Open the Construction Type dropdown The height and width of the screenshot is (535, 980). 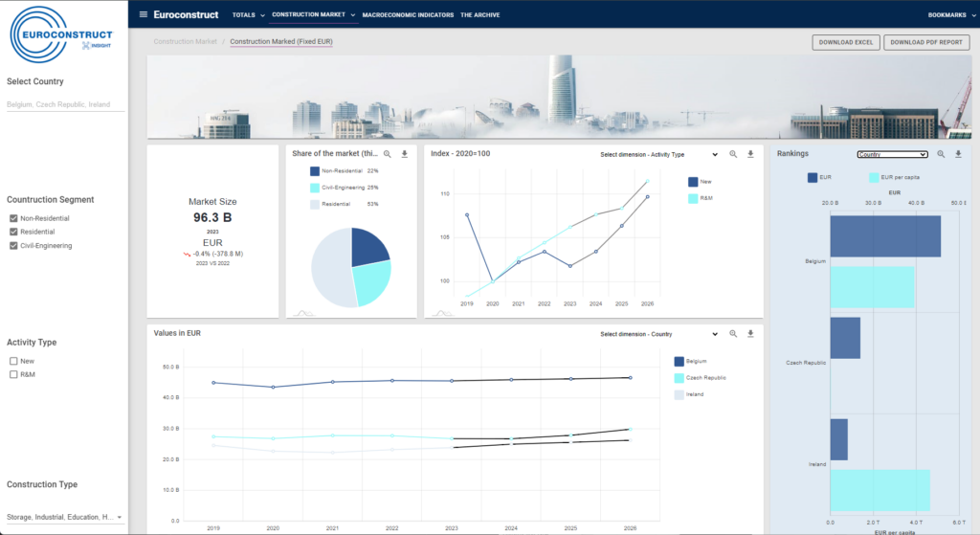64,517
